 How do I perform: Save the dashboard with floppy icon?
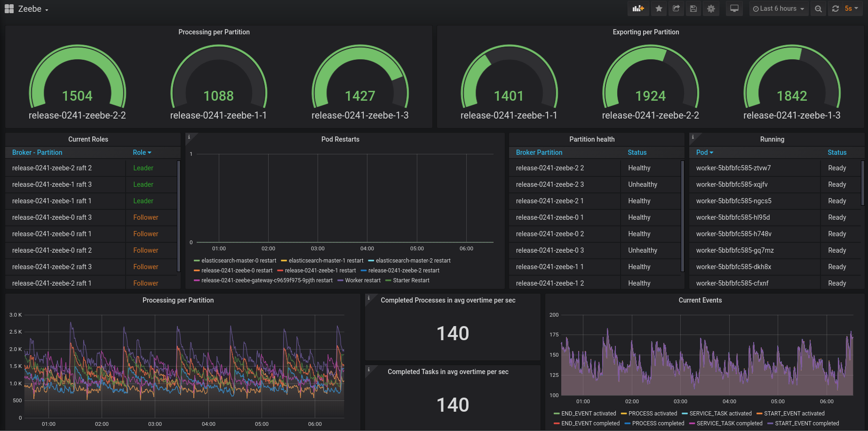[693, 8]
